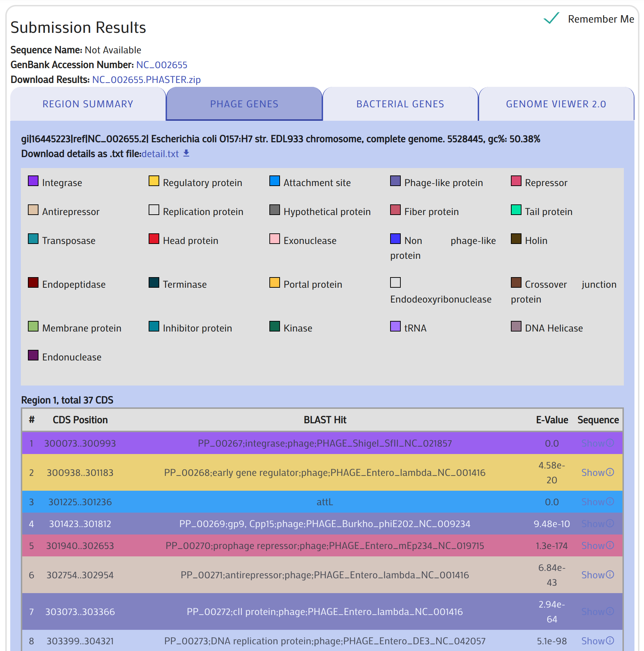Click the info icon in row 2
The height and width of the screenshot is (651, 644).
(x=610, y=472)
